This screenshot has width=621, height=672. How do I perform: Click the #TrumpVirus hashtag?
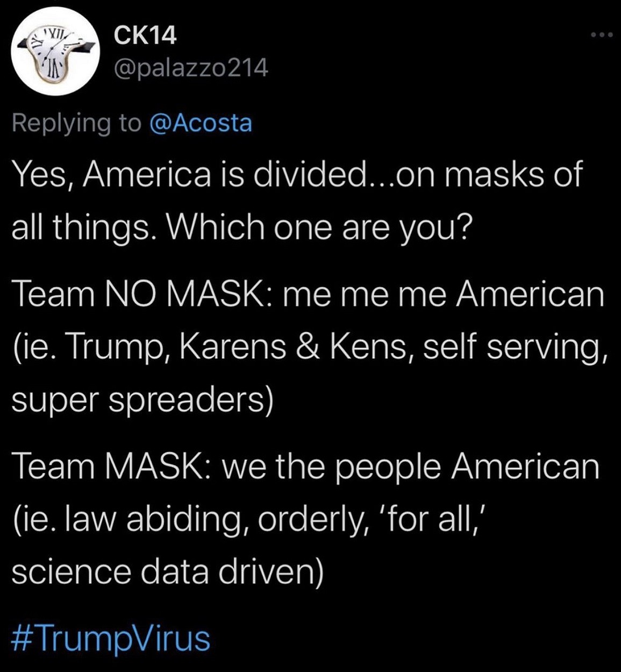(x=111, y=639)
